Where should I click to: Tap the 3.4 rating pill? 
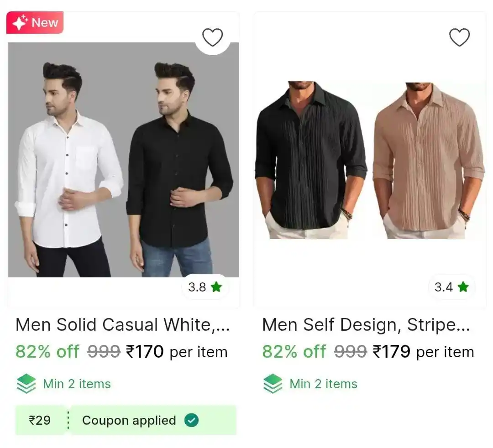pyautogui.click(x=451, y=287)
